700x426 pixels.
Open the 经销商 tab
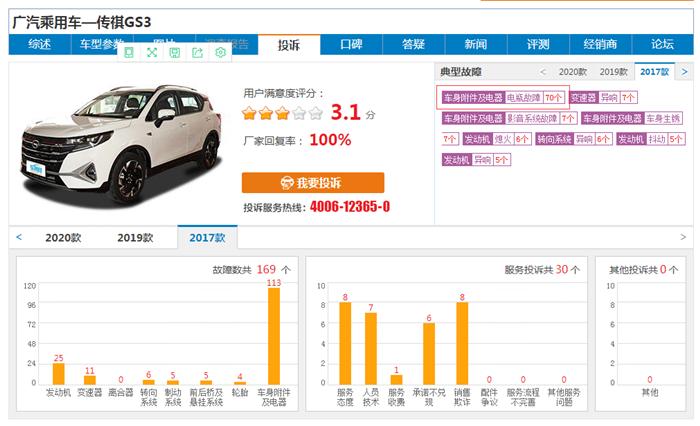pyautogui.click(x=600, y=44)
